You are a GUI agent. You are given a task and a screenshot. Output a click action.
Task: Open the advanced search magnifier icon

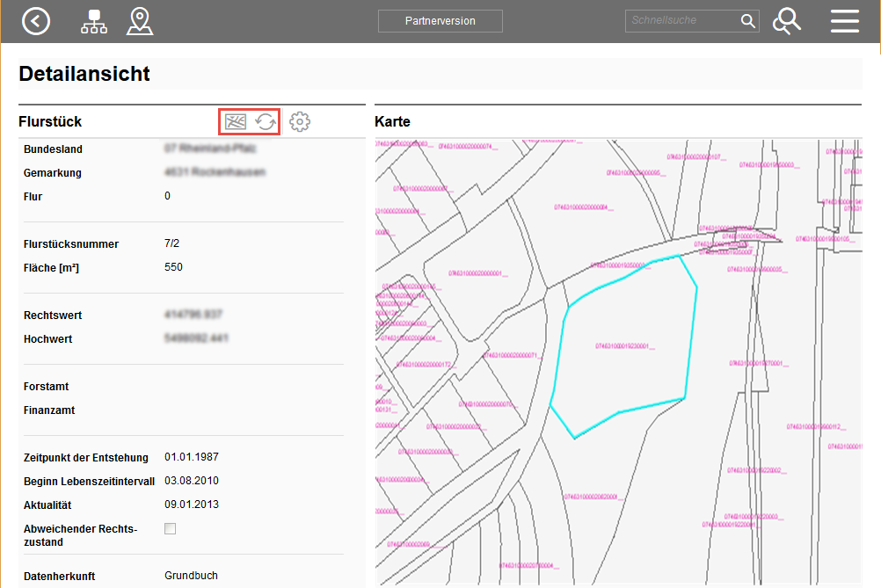[x=786, y=21]
